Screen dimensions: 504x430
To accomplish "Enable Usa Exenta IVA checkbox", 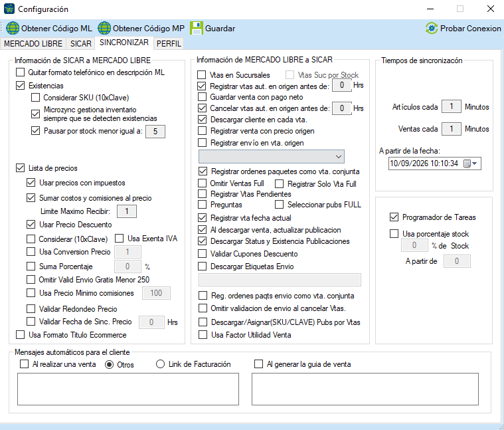I will 120,239.
